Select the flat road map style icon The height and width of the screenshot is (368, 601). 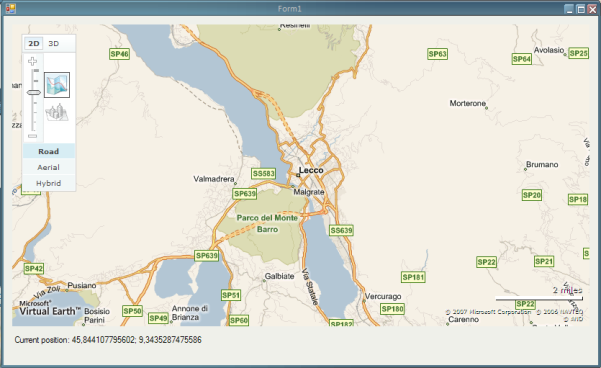tap(57, 85)
